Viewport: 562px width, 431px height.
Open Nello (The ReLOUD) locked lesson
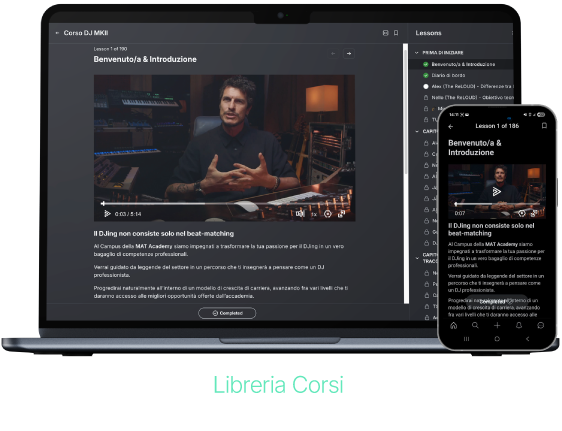click(x=472, y=97)
